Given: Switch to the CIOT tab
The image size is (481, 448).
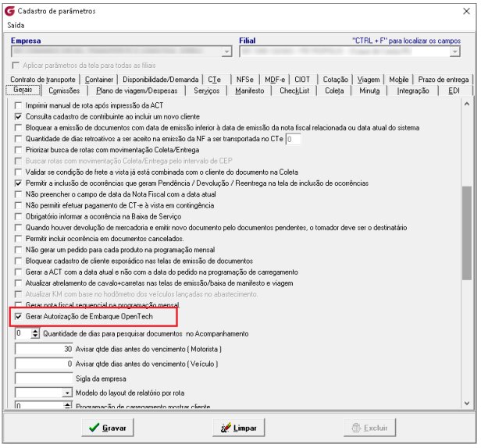Looking at the screenshot, I should click(x=302, y=80).
